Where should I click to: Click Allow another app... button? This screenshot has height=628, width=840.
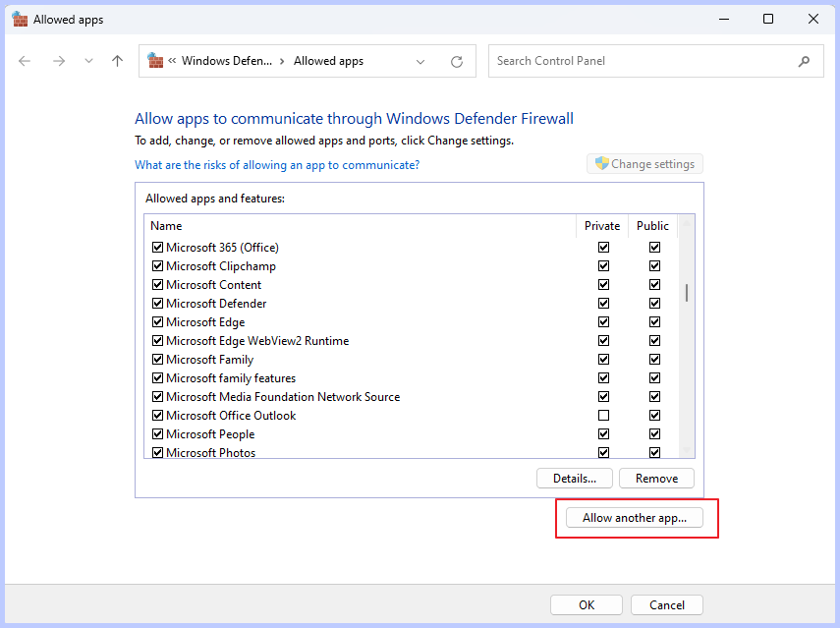pos(635,518)
